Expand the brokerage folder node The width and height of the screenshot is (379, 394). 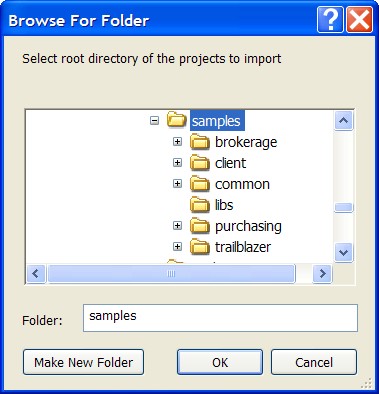[x=177, y=142]
